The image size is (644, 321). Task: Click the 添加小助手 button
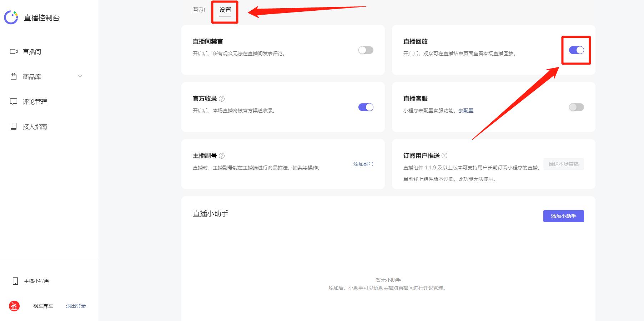tap(563, 216)
